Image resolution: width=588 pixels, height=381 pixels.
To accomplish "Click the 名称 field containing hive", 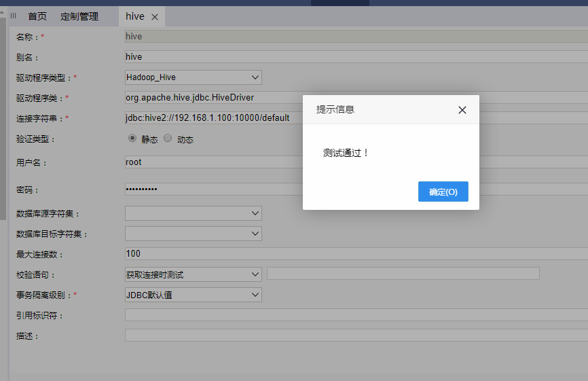I will click(x=356, y=37).
